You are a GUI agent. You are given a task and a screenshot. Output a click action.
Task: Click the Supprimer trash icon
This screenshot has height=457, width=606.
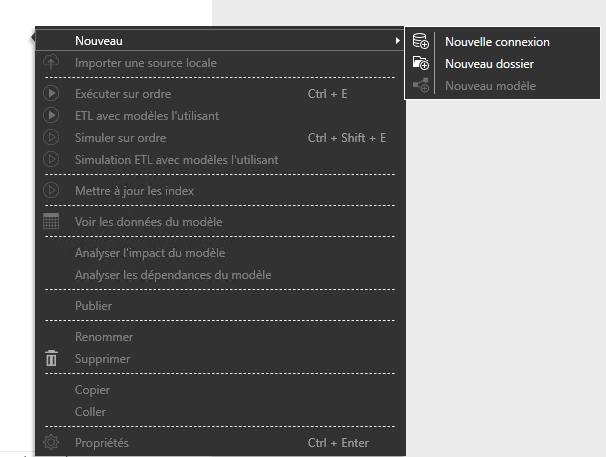pos(52,359)
